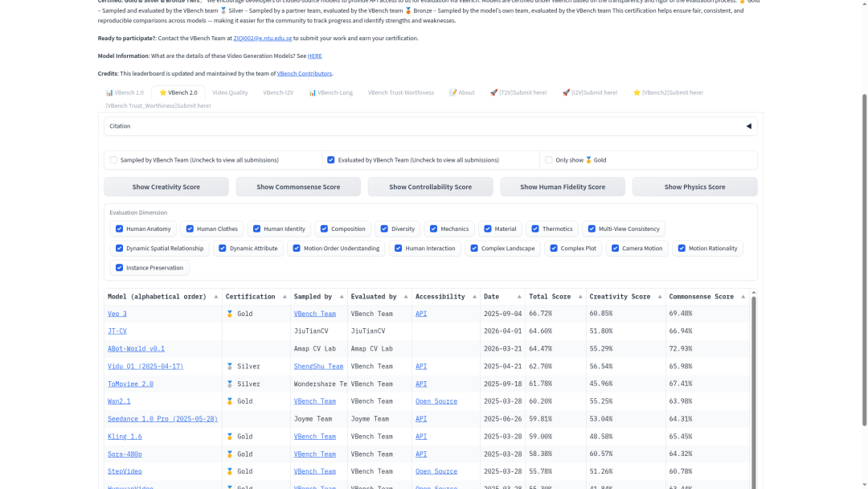Viewport: 868px width, 489px height.
Task: Sort by Accessibility column arrow icon
Action: (x=474, y=297)
